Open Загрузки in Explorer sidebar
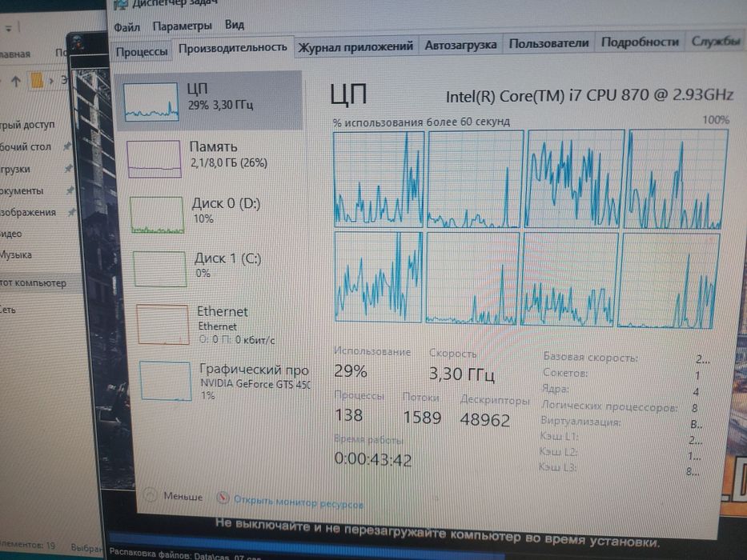This screenshot has width=747, height=560. click(14, 169)
